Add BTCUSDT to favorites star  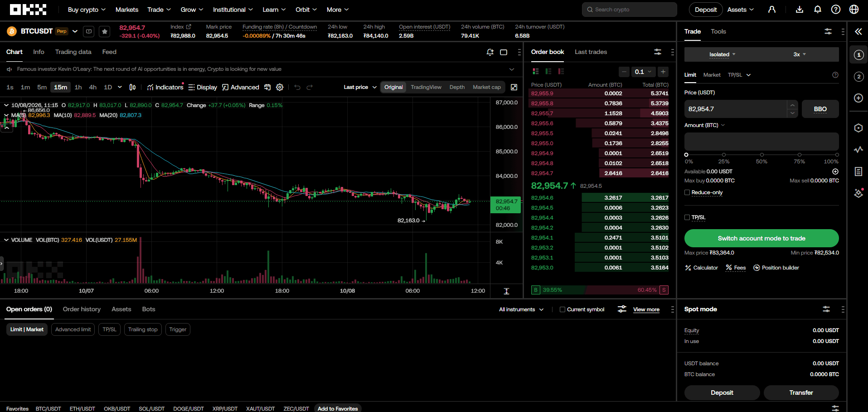(x=105, y=31)
